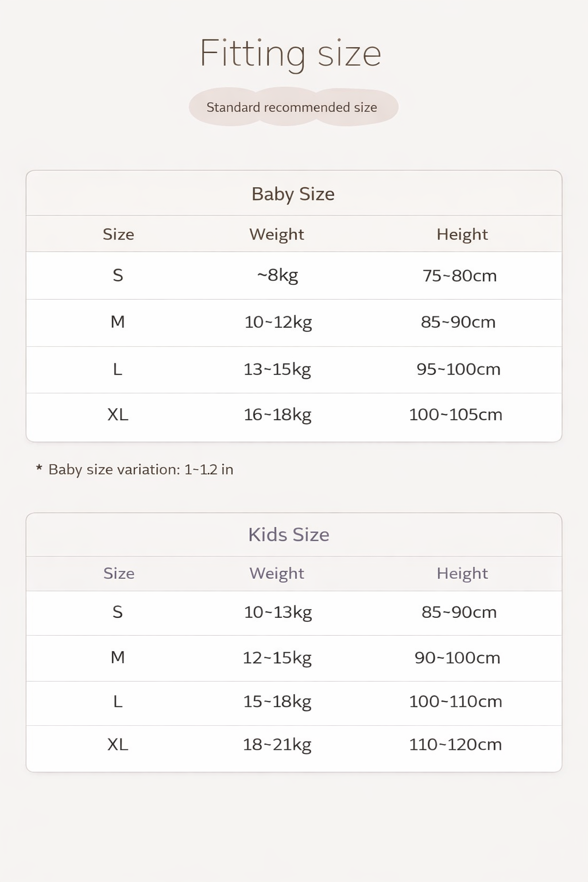Screen dimensions: 588x882
Task: Click the Standard recommended size badge
Action: (292, 107)
